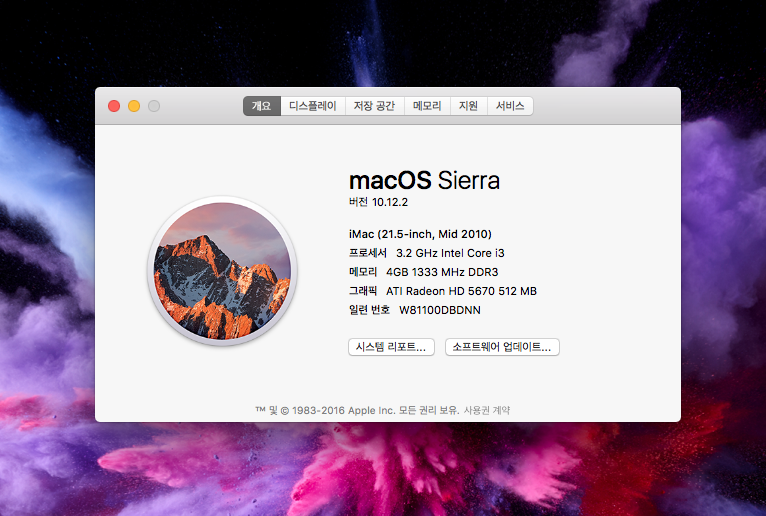
Task: View the 서비스 tab
Action: click(x=510, y=106)
